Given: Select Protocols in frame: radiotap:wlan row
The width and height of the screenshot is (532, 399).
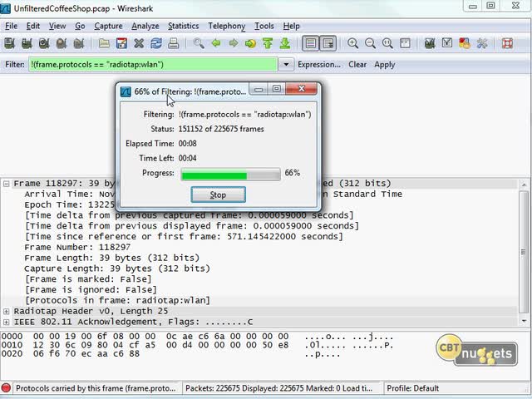Looking at the screenshot, I should click(x=117, y=301).
